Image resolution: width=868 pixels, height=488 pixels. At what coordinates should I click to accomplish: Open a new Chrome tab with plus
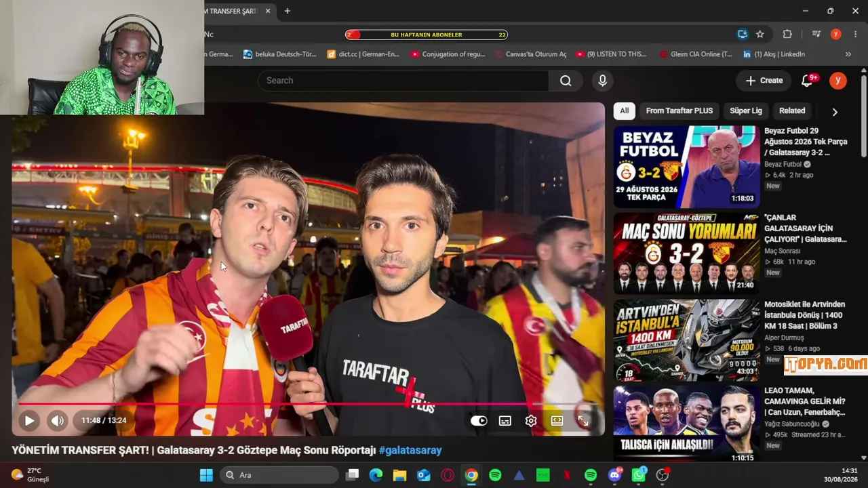[x=288, y=11]
